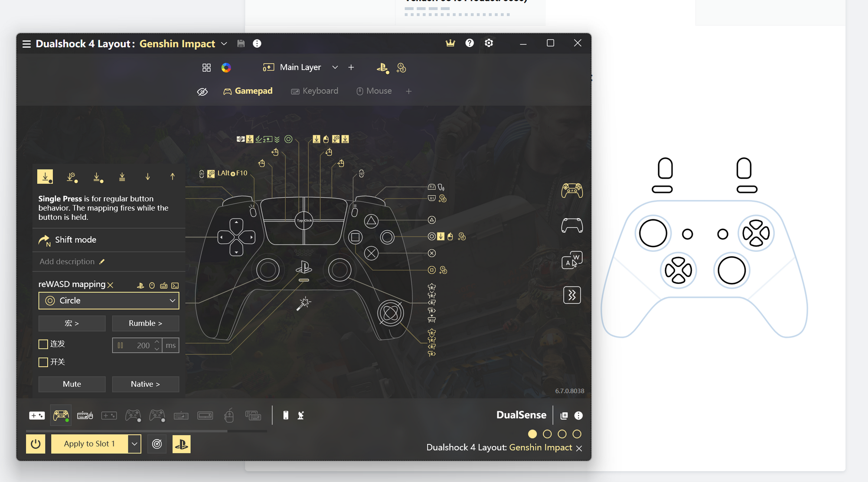Expand the Main Layer dropdown
Image resolution: width=868 pixels, height=482 pixels.
(335, 67)
